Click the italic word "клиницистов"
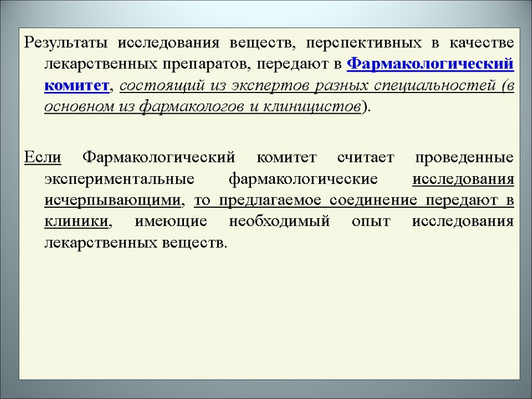The width and height of the screenshot is (532, 399). [x=312, y=107]
